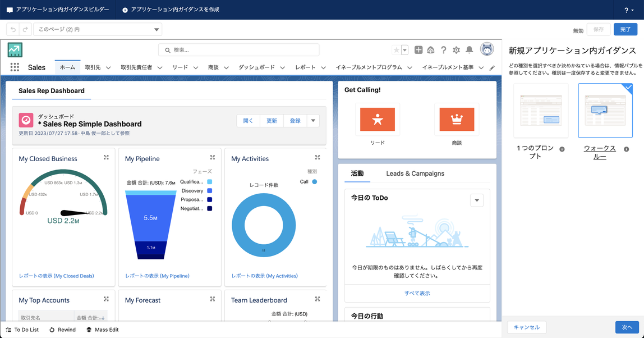
Task: Open the To Do List utility item
Action: click(22, 330)
